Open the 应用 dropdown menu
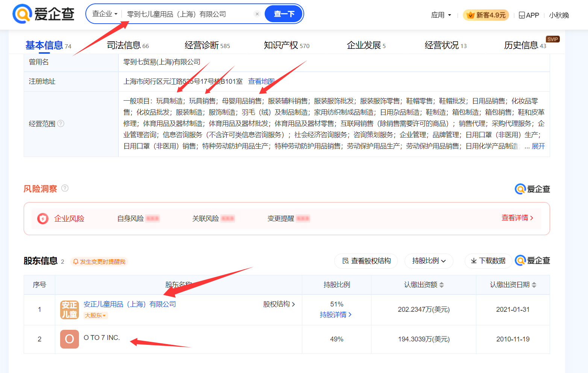 [441, 15]
